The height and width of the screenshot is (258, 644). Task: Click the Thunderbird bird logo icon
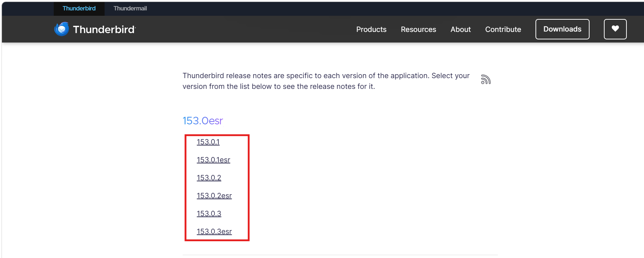tap(62, 29)
